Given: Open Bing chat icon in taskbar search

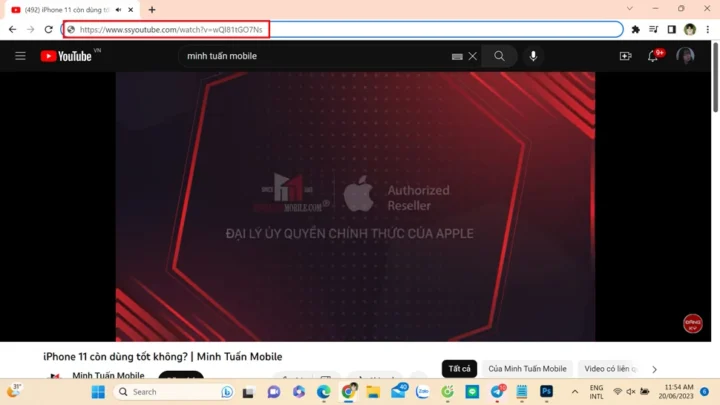Looking at the screenshot, I should coord(227,392).
